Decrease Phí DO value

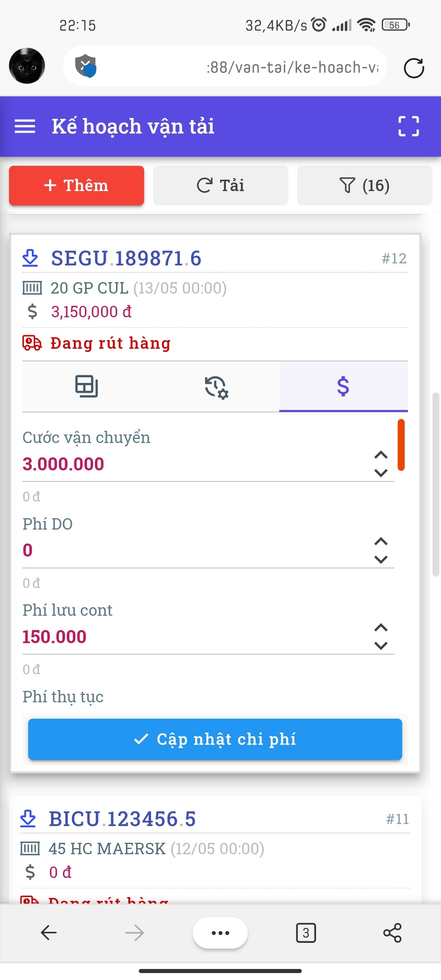click(x=381, y=559)
